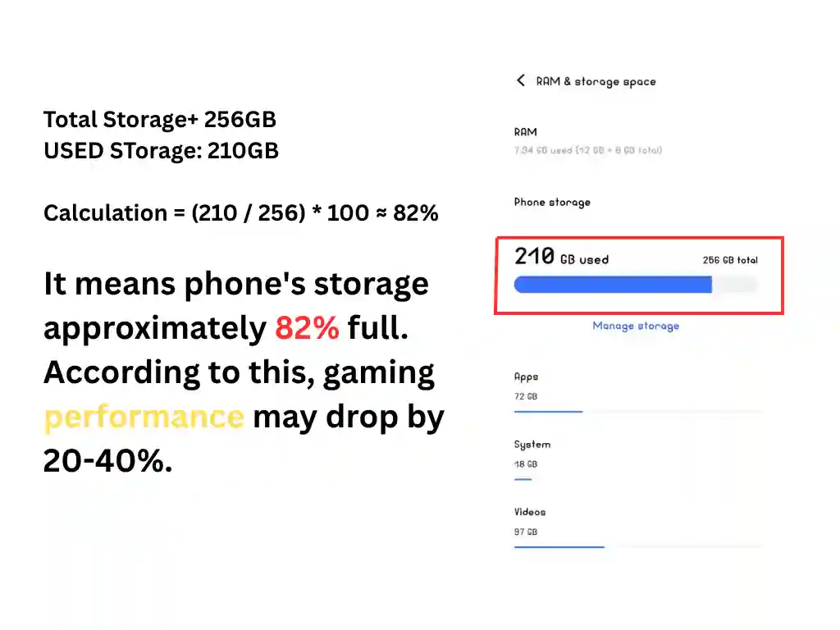Click the 210 GB used figure

pyautogui.click(x=561, y=258)
